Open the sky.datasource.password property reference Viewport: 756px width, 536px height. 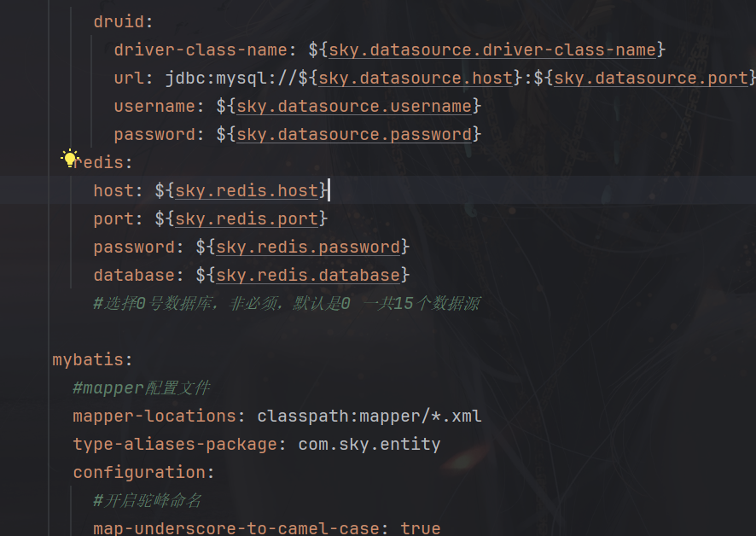[x=353, y=135]
